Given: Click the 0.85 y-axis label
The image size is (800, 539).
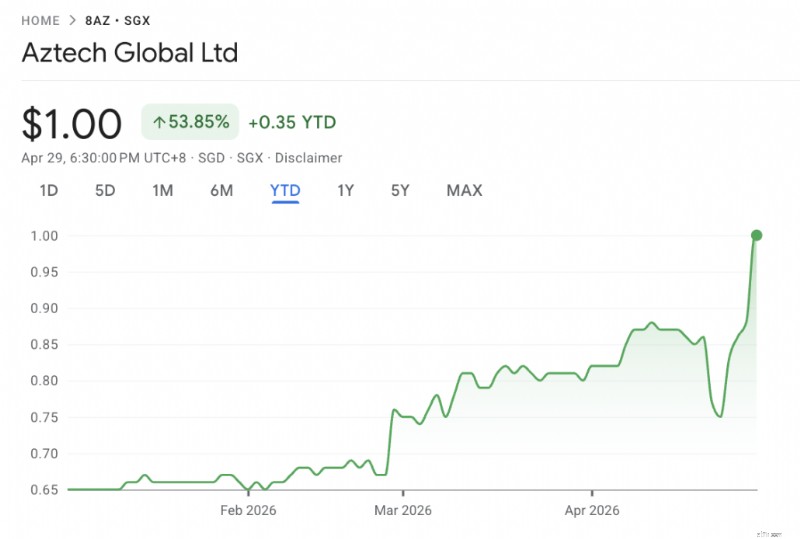Looking at the screenshot, I should 44,345.
